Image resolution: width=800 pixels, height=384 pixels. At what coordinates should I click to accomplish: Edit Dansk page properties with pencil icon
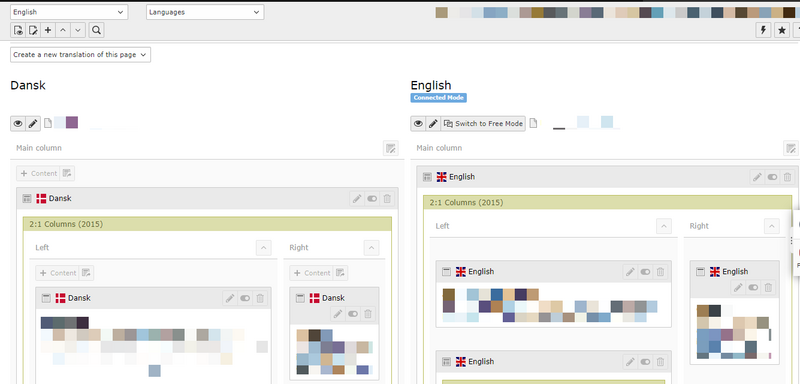[33, 123]
